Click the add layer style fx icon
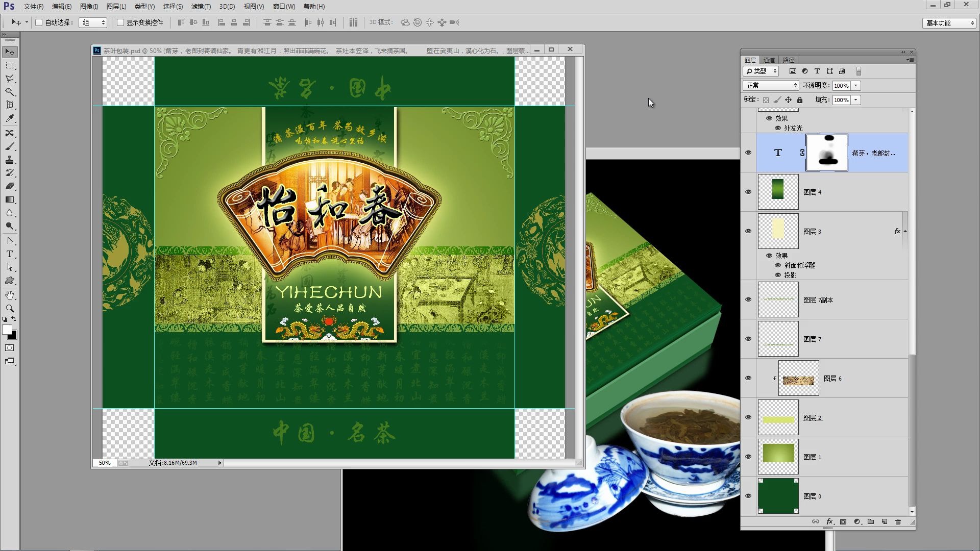This screenshot has height=551, width=980. pos(829,521)
